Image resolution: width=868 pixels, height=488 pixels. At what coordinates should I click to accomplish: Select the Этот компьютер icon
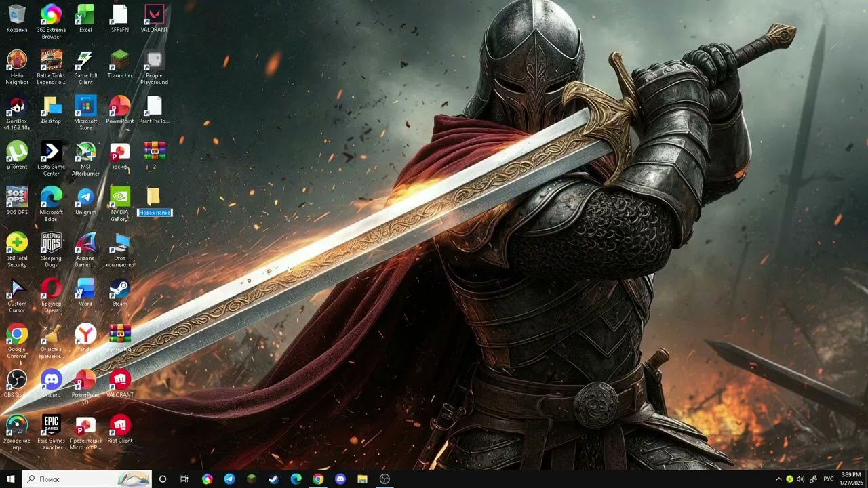click(120, 242)
